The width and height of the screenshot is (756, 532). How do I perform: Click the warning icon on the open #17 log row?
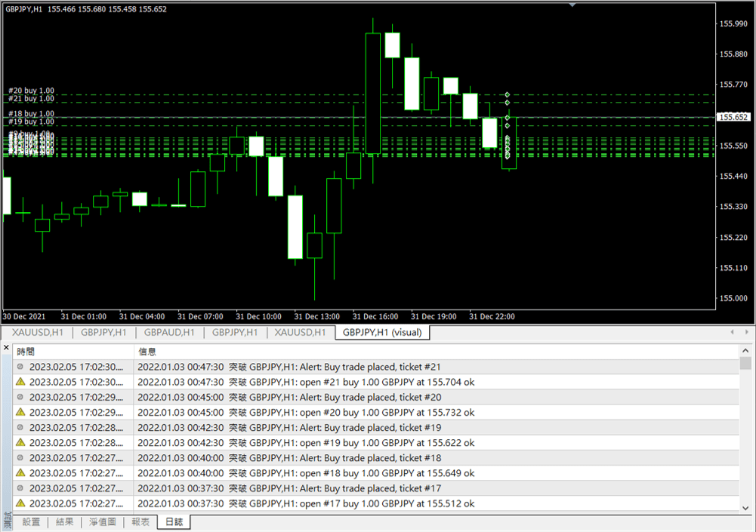tap(21, 503)
